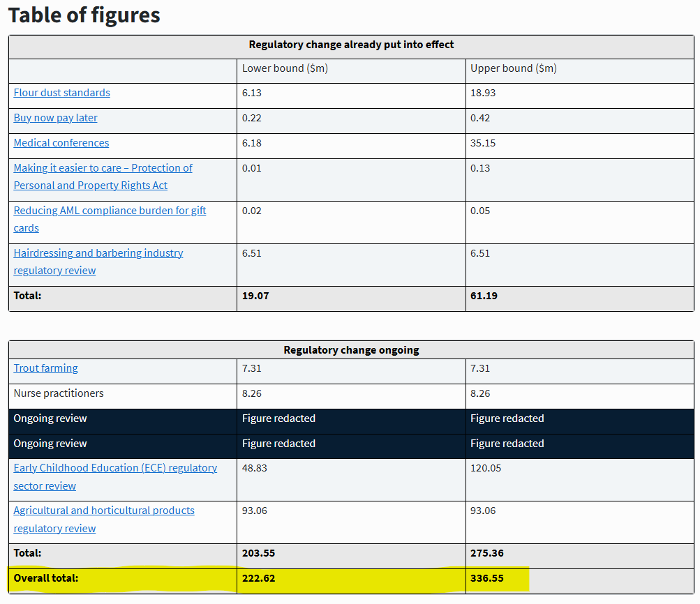The width and height of the screenshot is (700, 604).
Task: Select first table total 19.07
Action: [255, 296]
